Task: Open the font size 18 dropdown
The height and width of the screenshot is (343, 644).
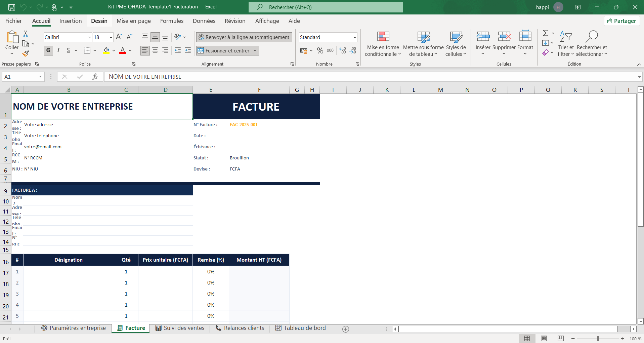Action: 111,37
